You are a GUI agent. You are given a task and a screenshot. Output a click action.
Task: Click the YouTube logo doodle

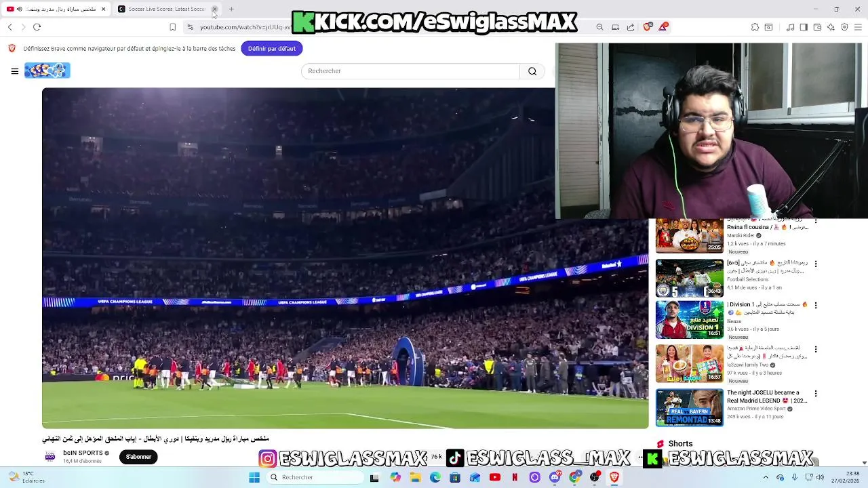[x=47, y=70]
